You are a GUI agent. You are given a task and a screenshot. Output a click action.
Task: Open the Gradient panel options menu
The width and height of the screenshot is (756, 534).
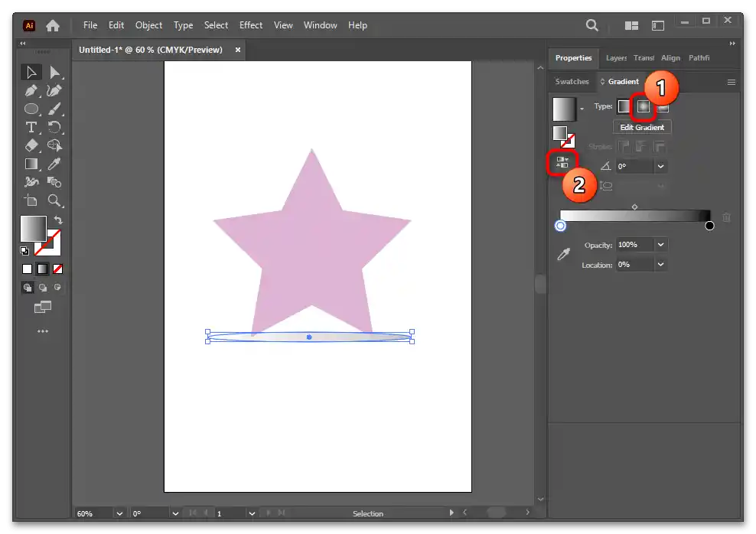coord(731,82)
